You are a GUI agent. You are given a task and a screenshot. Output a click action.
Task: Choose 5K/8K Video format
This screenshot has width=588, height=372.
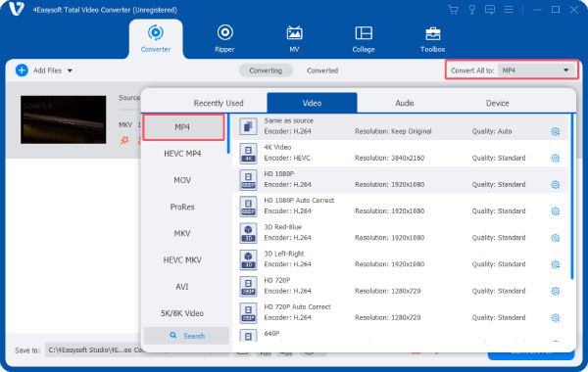(x=182, y=313)
